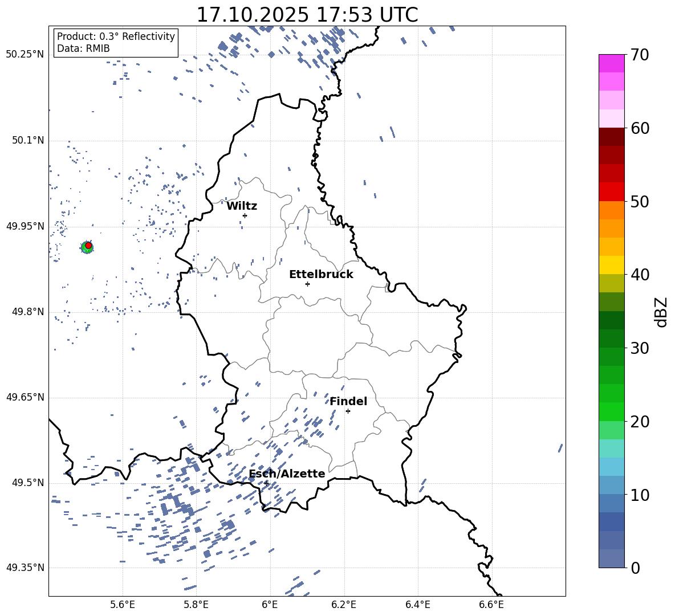This screenshot has width=675, height=616.
Task: Click the 49.8°N latitude label
Action: (27, 312)
